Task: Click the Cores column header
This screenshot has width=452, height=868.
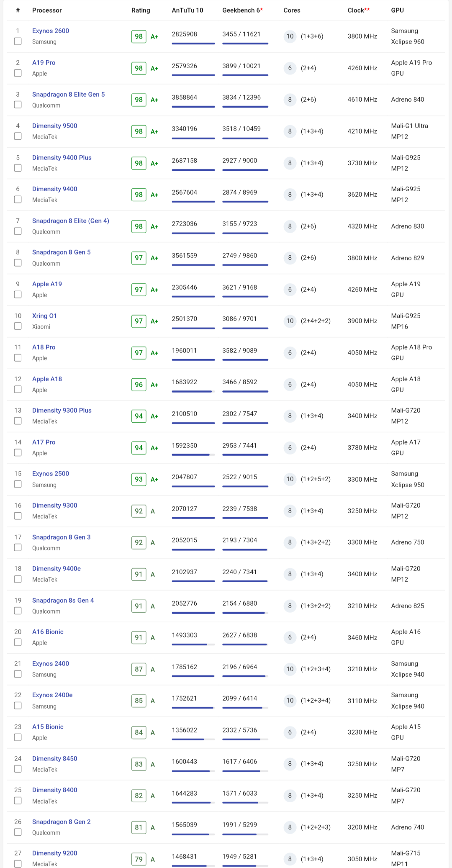Action: pyautogui.click(x=292, y=10)
